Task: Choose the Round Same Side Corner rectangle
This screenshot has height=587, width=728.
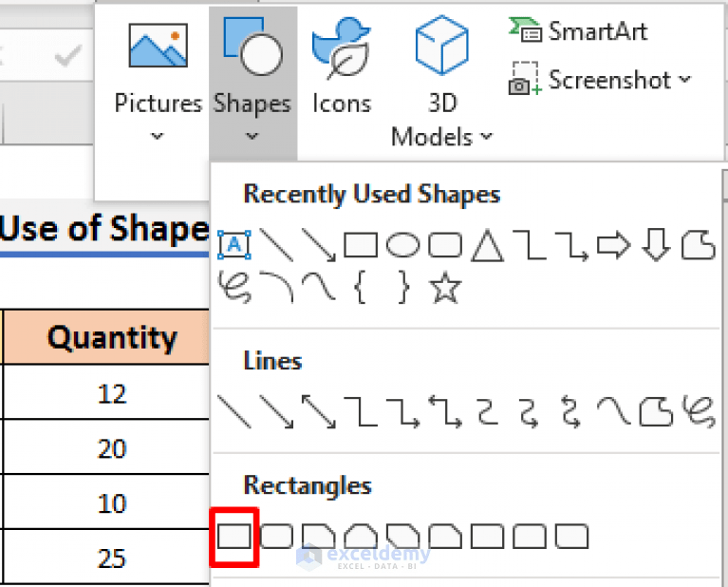Action: (530, 537)
